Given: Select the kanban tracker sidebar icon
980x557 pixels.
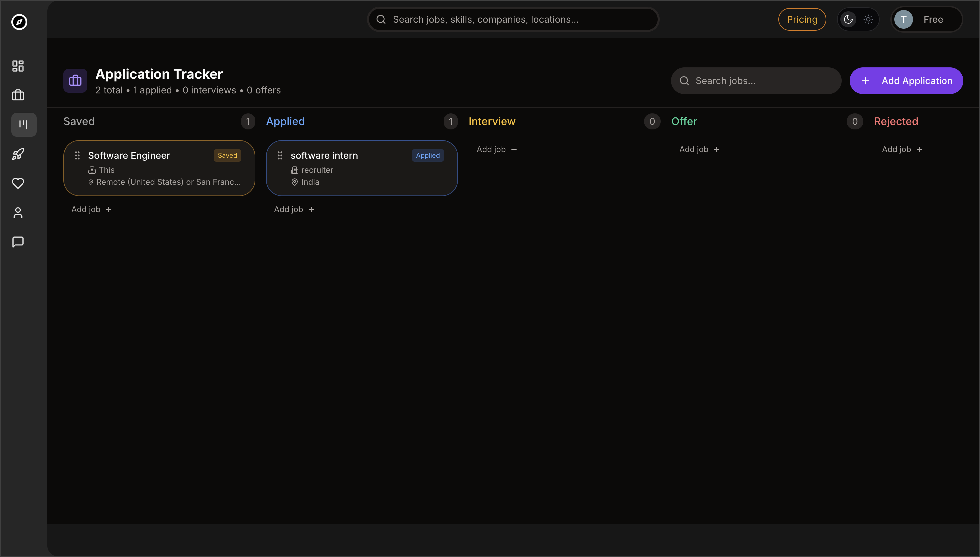Looking at the screenshot, I should pos(24,124).
